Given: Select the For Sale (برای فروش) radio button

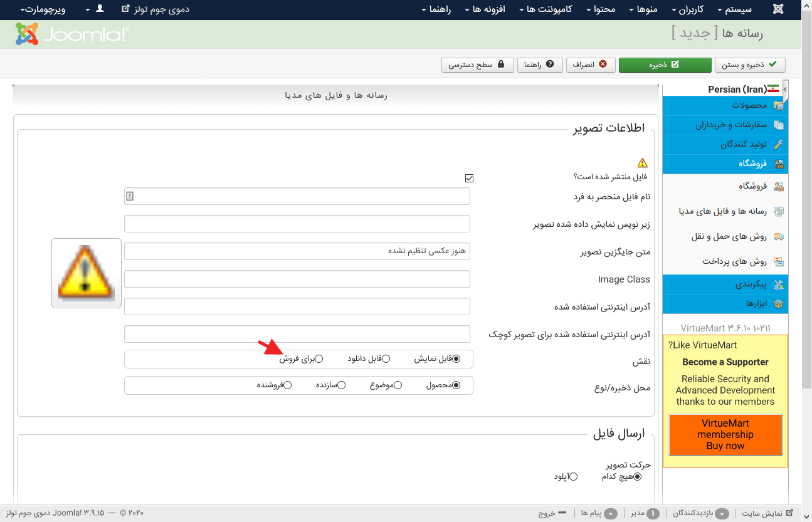Looking at the screenshot, I should click(319, 359).
